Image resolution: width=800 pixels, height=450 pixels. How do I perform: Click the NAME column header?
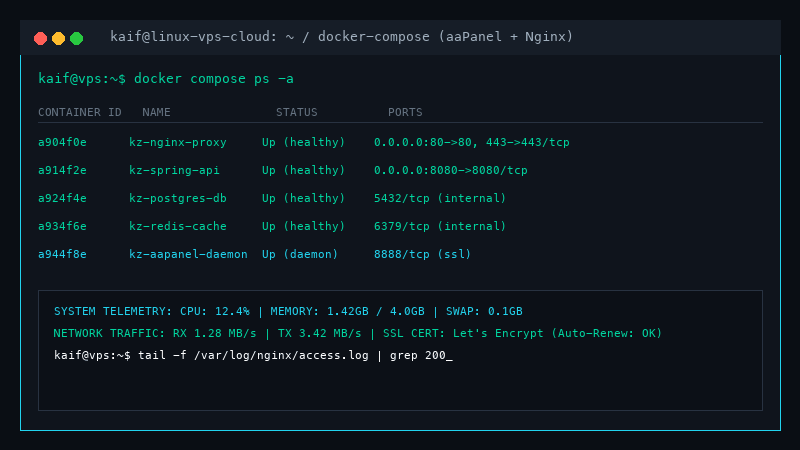(x=156, y=112)
